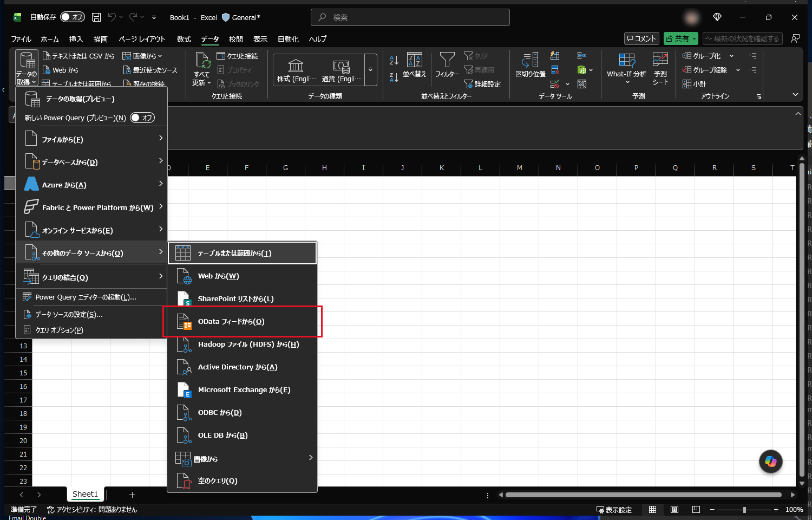Open the Customize Quick Access Toolbar dropdown
The height and width of the screenshot is (520, 812).
tap(154, 17)
